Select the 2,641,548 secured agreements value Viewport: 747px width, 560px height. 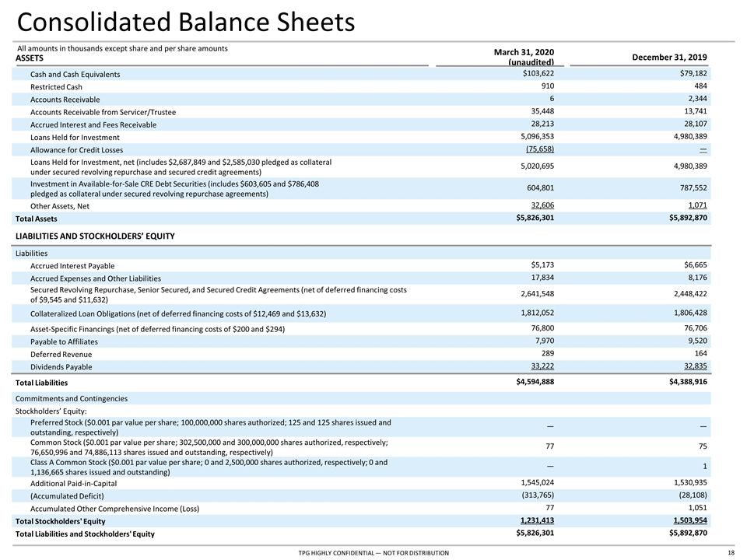(538, 294)
